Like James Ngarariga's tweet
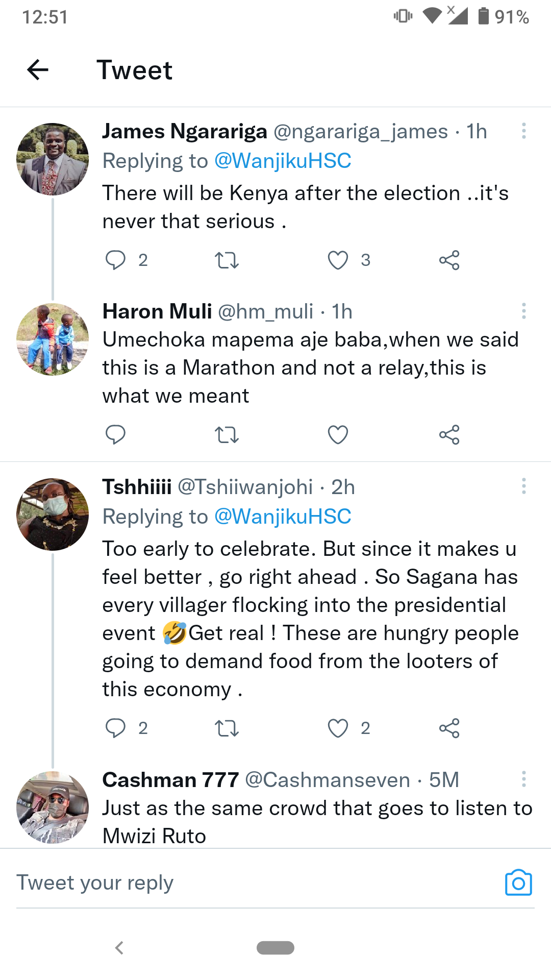The width and height of the screenshot is (551, 980). click(x=338, y=260)
